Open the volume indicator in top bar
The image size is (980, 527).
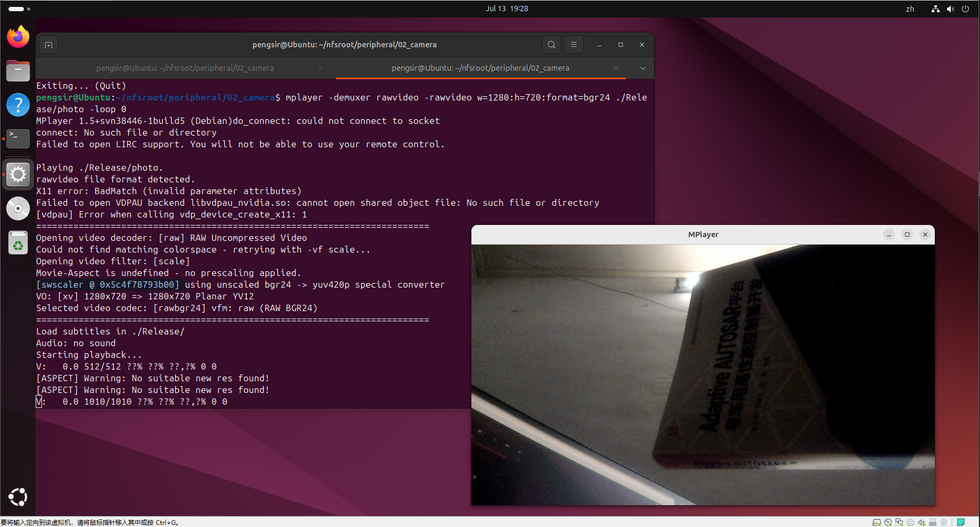click(950, 9)
